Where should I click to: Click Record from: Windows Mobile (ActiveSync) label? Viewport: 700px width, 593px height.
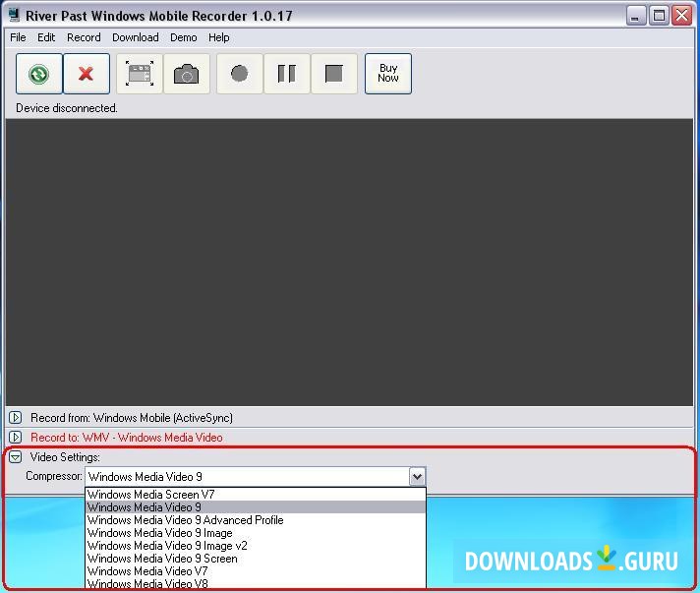(132, 418)
